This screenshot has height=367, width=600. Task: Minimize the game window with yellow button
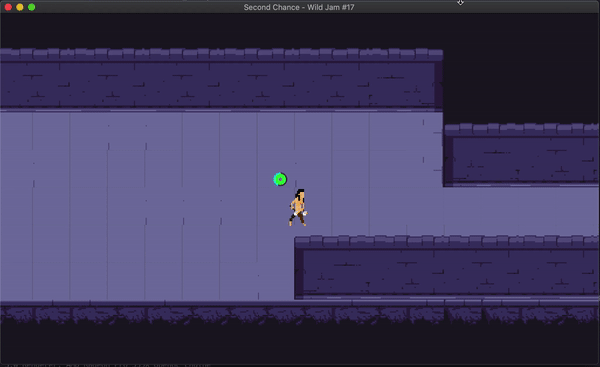[20, 7]
